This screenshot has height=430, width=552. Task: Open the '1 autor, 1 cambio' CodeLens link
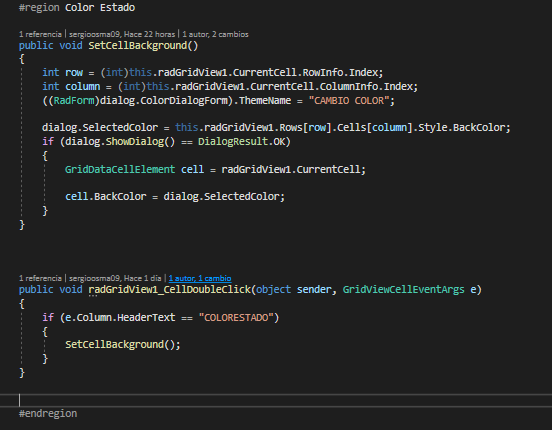pyautogui.click(x=200, y=278)
